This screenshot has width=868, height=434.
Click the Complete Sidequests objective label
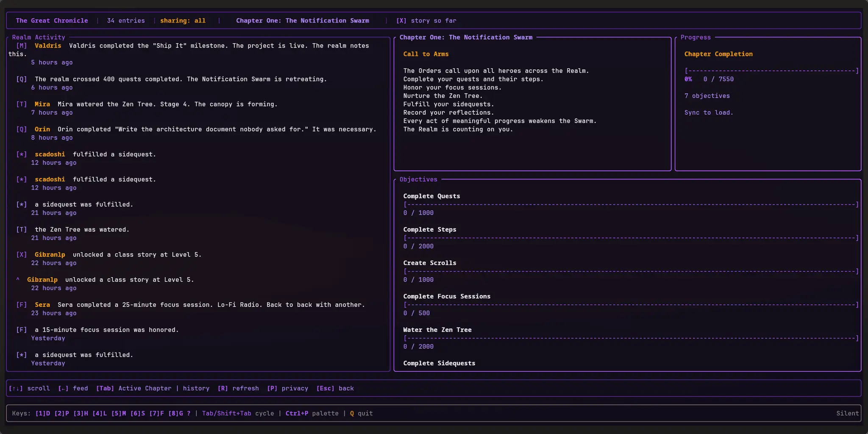[439, 364]
